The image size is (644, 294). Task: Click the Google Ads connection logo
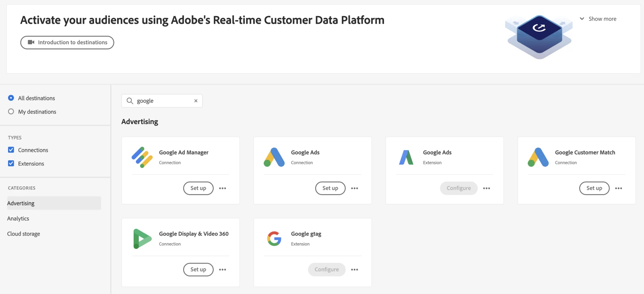tap(274, 157)
